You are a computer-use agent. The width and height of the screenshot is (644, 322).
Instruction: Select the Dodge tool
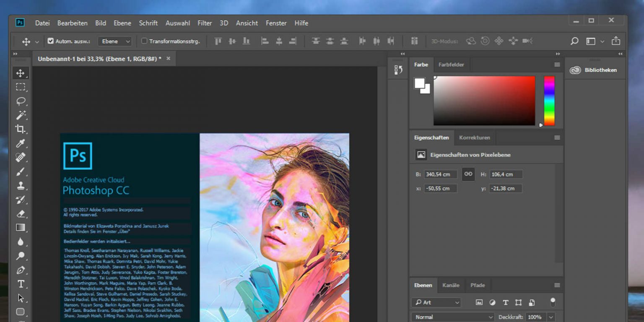20,256
